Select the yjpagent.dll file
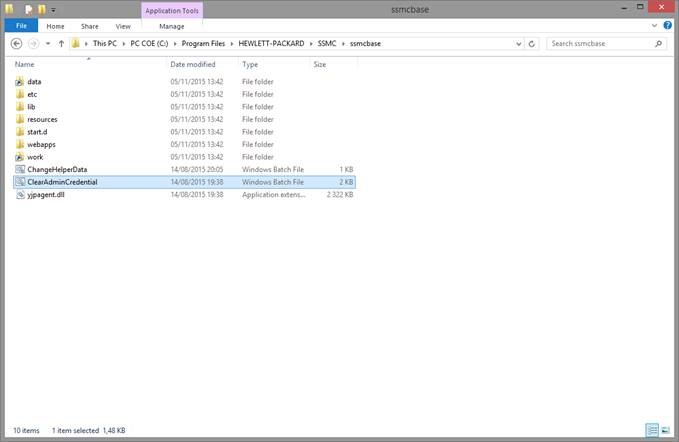This screenshot has height=442, width=679. pos(46,195)
